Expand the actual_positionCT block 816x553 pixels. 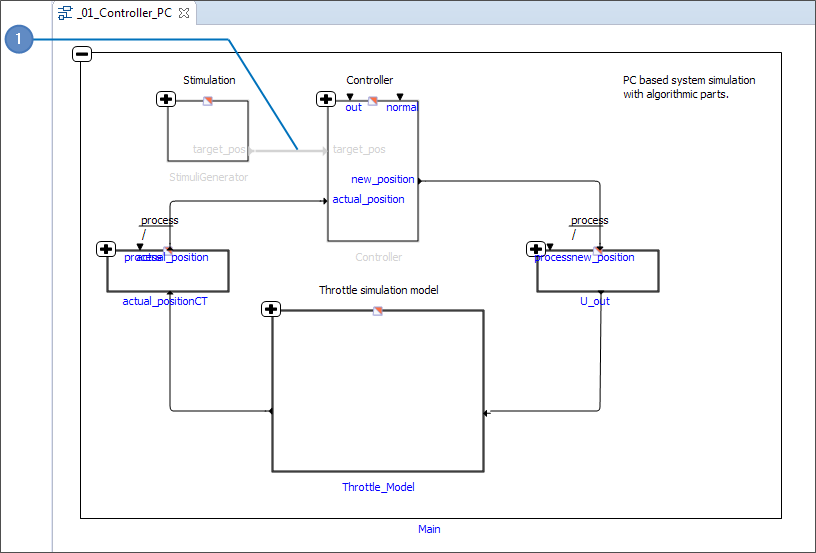[106, 249]
